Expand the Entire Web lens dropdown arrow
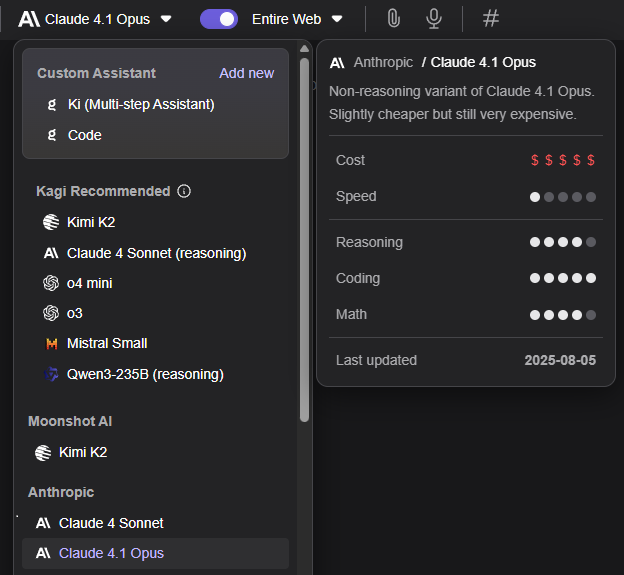 click(x=337, y=18)
